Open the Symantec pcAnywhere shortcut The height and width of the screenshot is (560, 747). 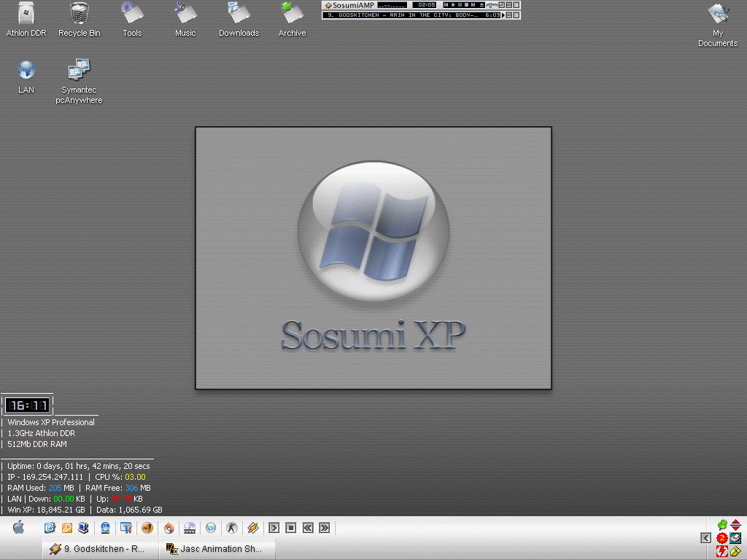tap(79, 71)
